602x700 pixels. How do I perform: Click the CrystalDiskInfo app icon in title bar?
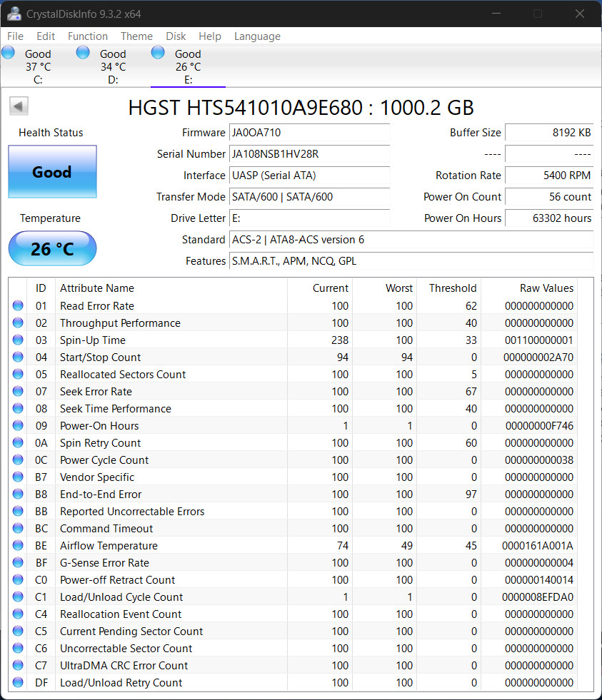(x=14, y=14)
